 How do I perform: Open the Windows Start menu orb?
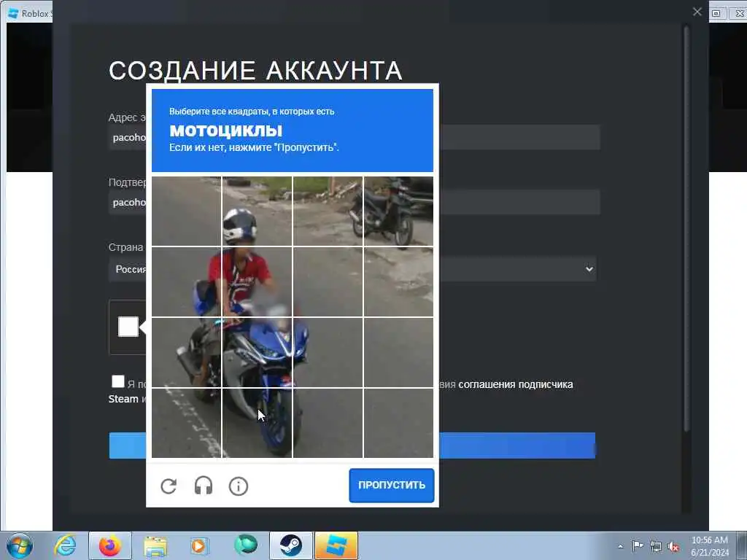pyautogui.click(x=19, y=545)
